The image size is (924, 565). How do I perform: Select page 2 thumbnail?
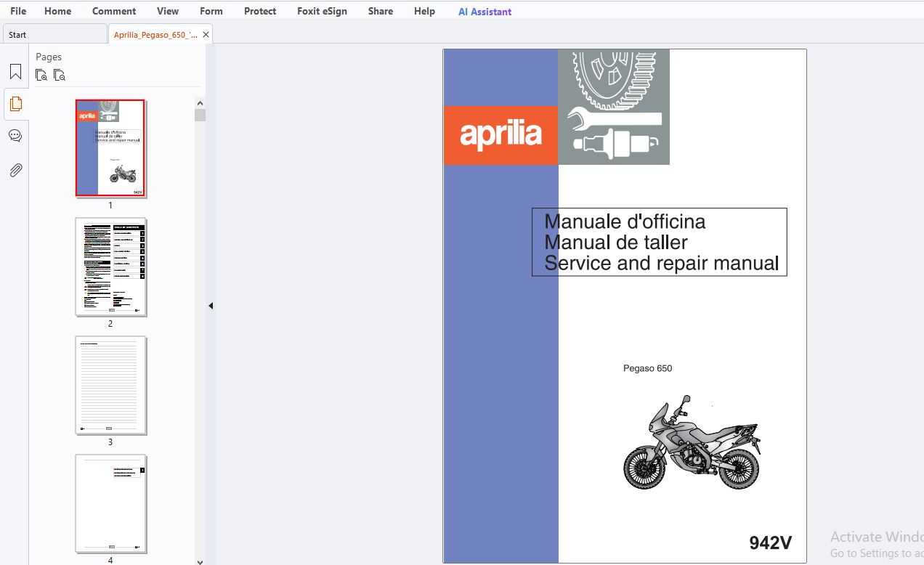[x=110, y=267]
